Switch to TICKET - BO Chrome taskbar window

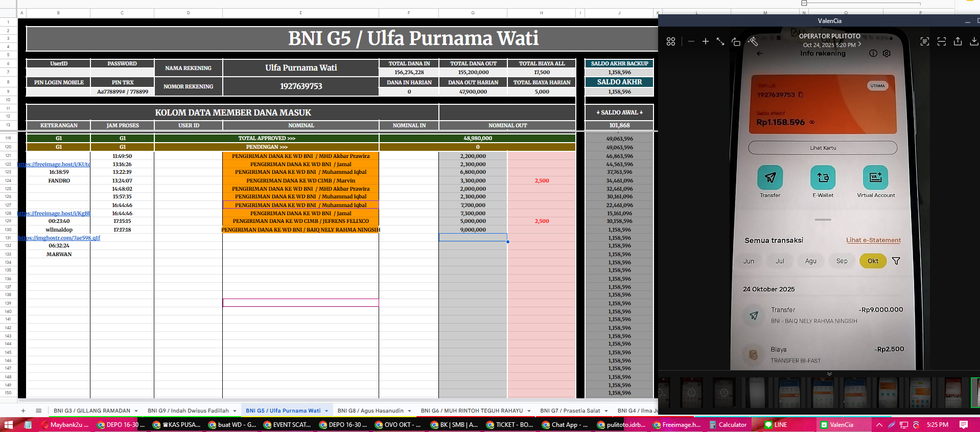[x=509, y=425]
